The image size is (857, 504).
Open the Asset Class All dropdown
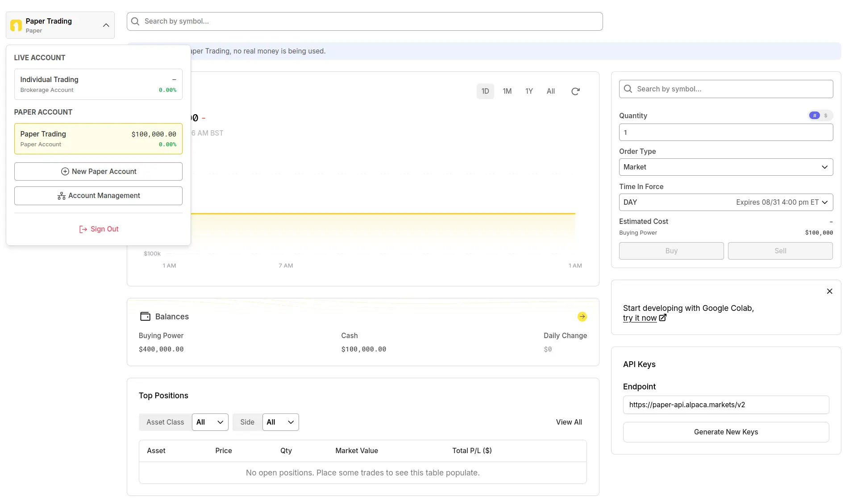point(210,422)
